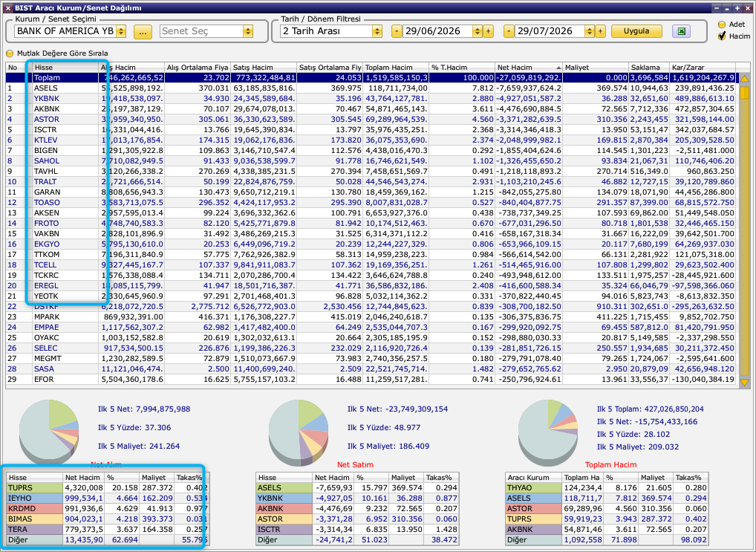
Task: Click Takas% header in Net Satım table
Action: click(x=440, y=478)
